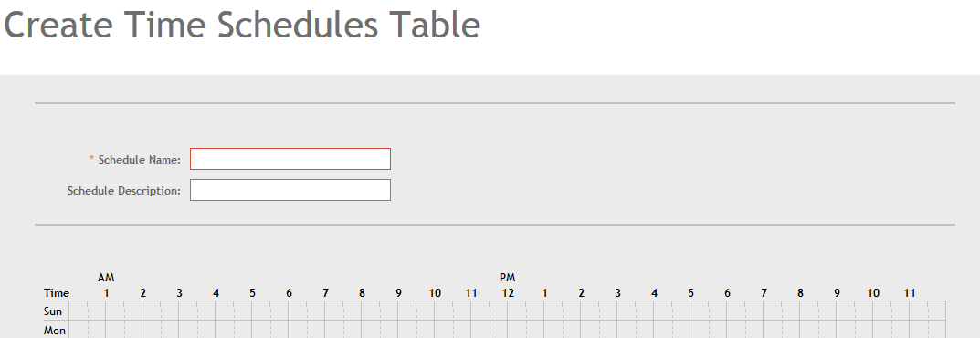Click the Time column header

[57, 293]
